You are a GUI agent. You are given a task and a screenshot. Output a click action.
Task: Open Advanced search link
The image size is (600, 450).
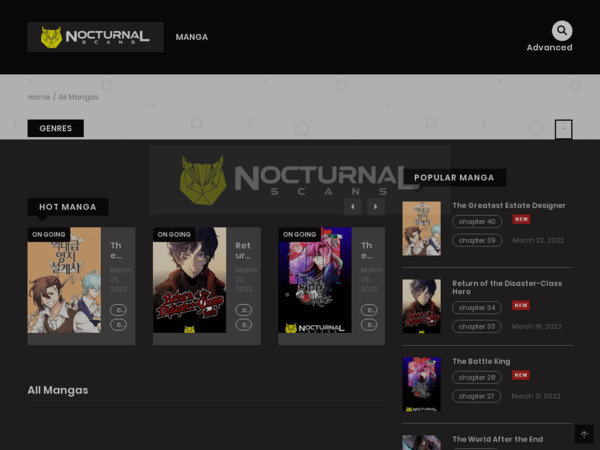[x=549, y=47]
